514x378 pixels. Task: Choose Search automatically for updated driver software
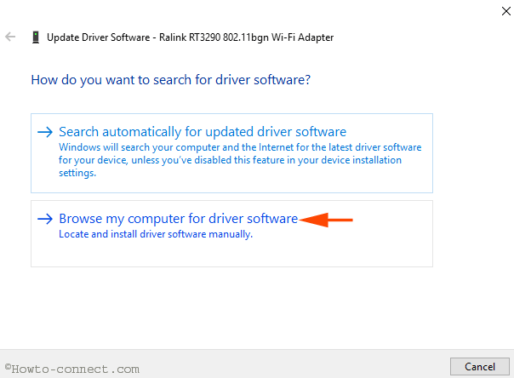pyautogui.click(x=232, y=153)
